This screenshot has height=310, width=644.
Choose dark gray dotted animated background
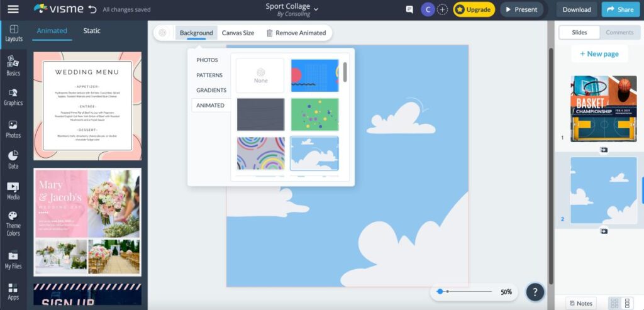(260, 114)
